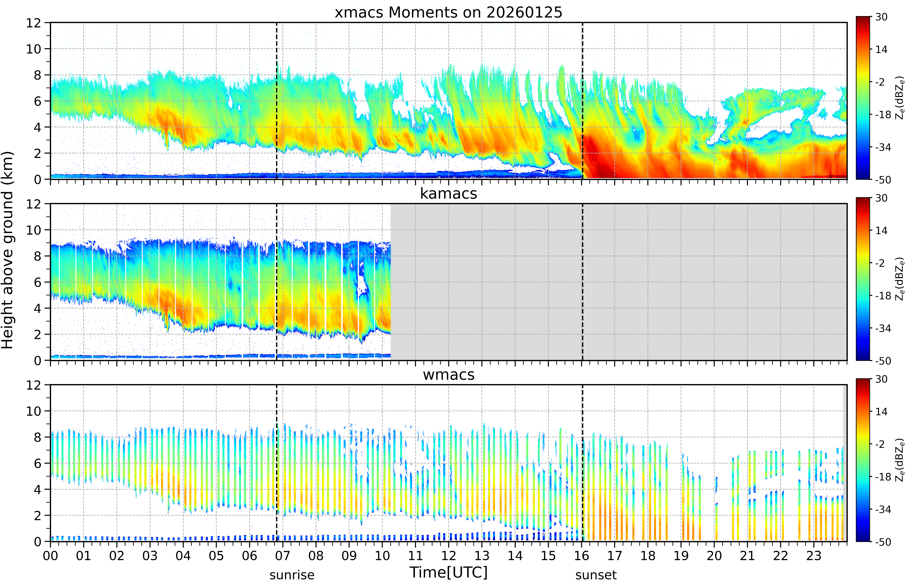Click the "-50" value on the xmacs colorbar
The height and width of the screenshot is (588, 911).
pos(883,180)
